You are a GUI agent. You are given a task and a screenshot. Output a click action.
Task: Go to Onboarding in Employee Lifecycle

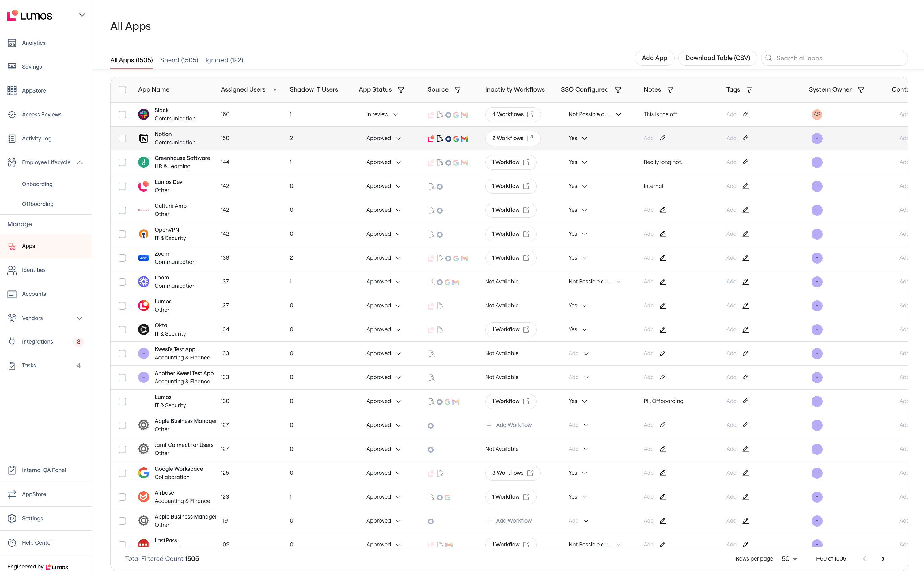tap(37, 184)
